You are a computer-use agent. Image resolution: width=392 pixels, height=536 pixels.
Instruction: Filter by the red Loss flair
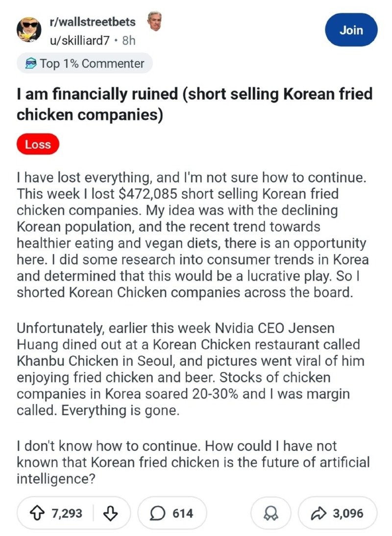point(38,145)
